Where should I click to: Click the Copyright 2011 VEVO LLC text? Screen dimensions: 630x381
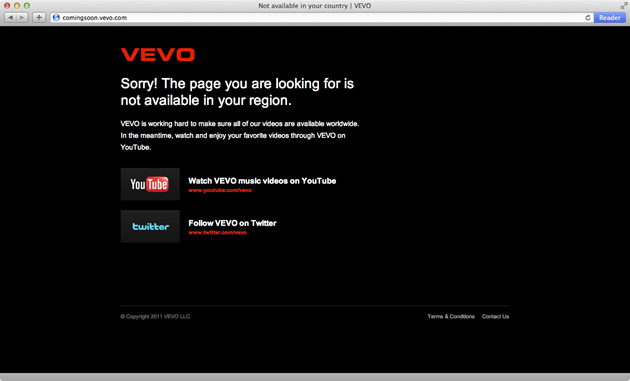(155, 316)
